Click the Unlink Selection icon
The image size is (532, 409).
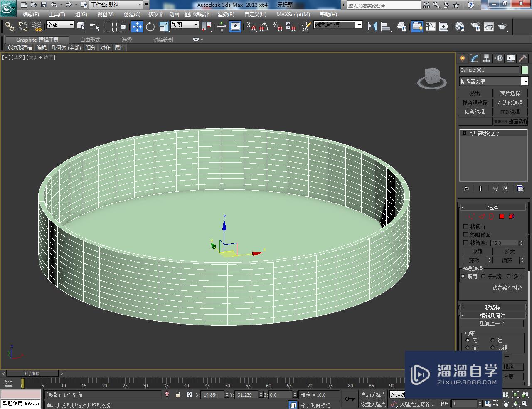coord(23,27)
